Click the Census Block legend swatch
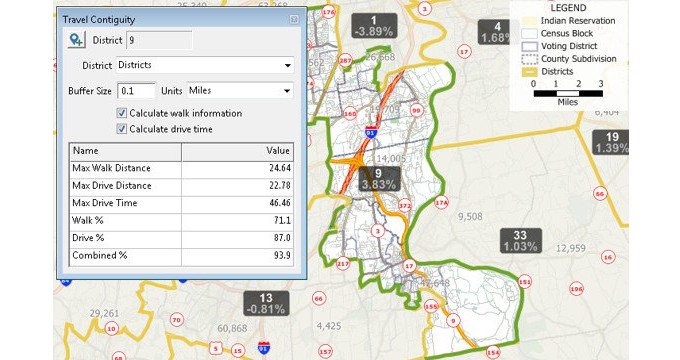Viewport: 680px width, 360px height. [529, 33]
